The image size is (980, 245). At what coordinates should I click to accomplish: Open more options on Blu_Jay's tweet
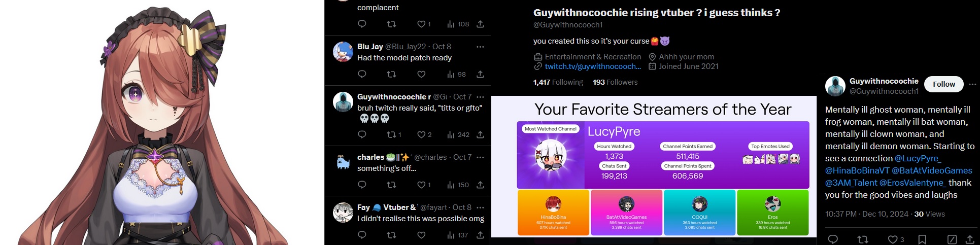click(x=480, y=47)
